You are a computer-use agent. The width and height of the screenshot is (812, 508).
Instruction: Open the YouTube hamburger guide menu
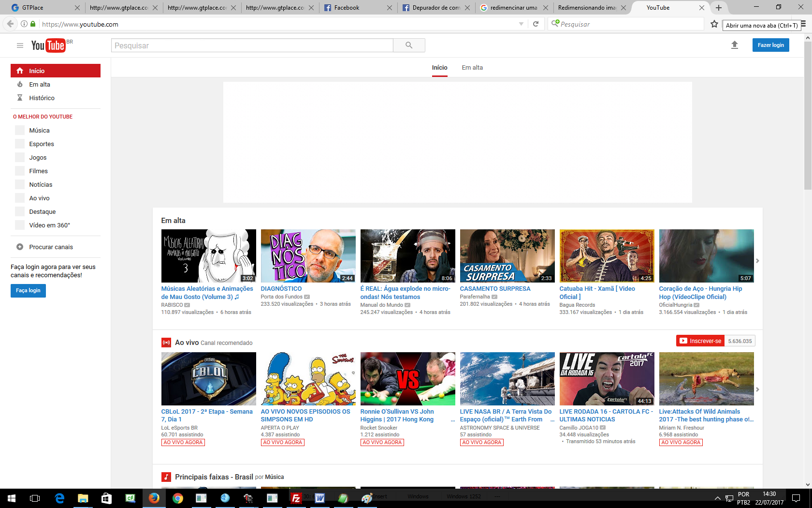click(20, 45)
